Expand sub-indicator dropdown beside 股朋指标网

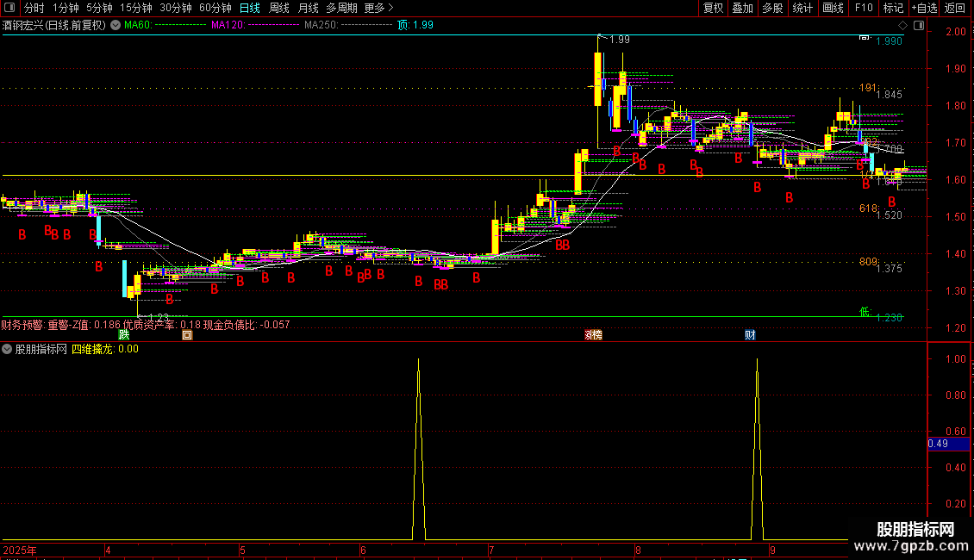click(7, 349)
